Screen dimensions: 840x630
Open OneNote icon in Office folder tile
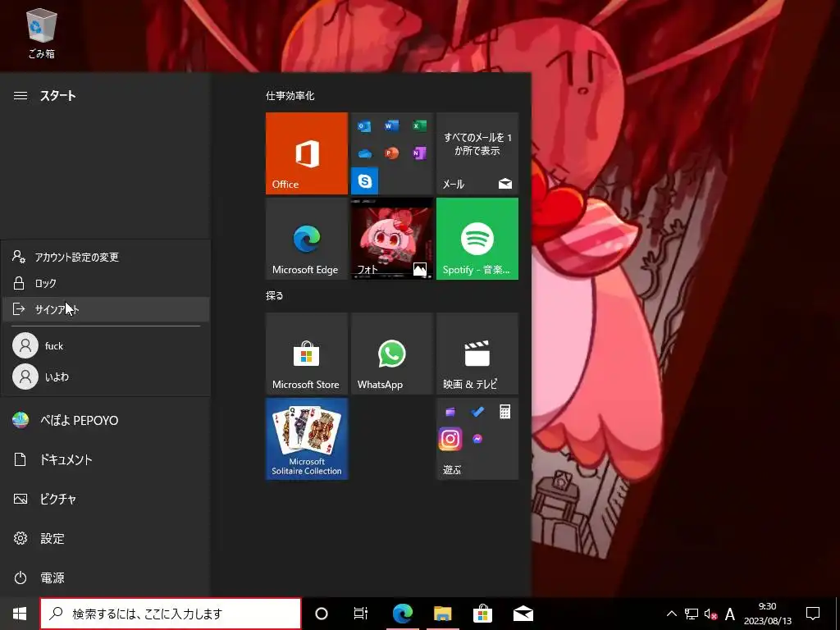(x=419, y=153)
